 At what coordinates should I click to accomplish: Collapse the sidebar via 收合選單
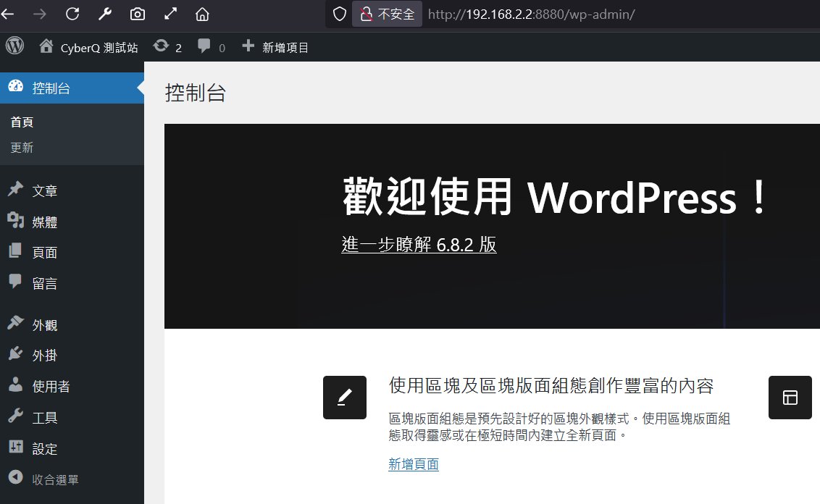72,479
